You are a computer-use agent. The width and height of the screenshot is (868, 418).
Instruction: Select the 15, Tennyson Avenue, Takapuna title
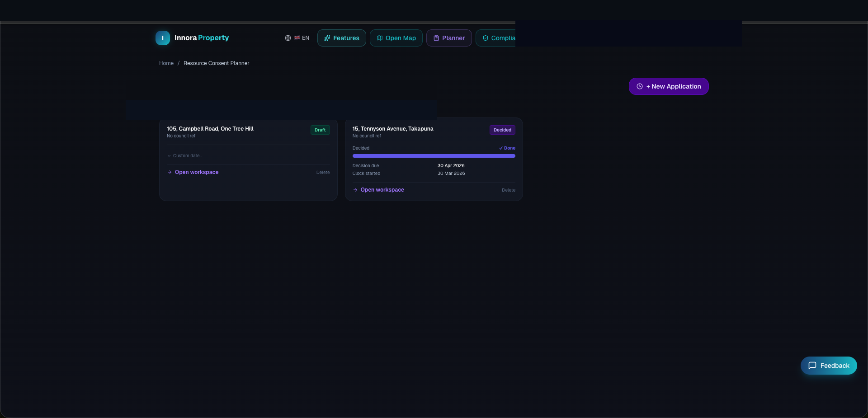coord(393,129)
